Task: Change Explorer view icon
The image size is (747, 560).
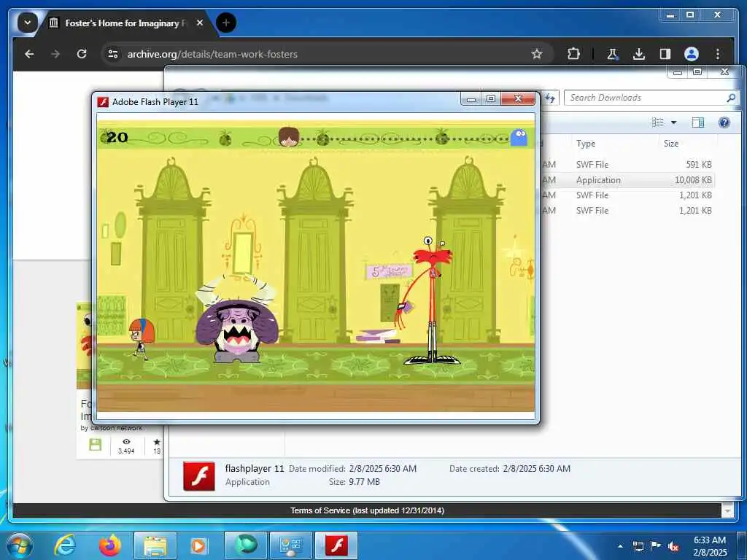Action: [658, 122]
